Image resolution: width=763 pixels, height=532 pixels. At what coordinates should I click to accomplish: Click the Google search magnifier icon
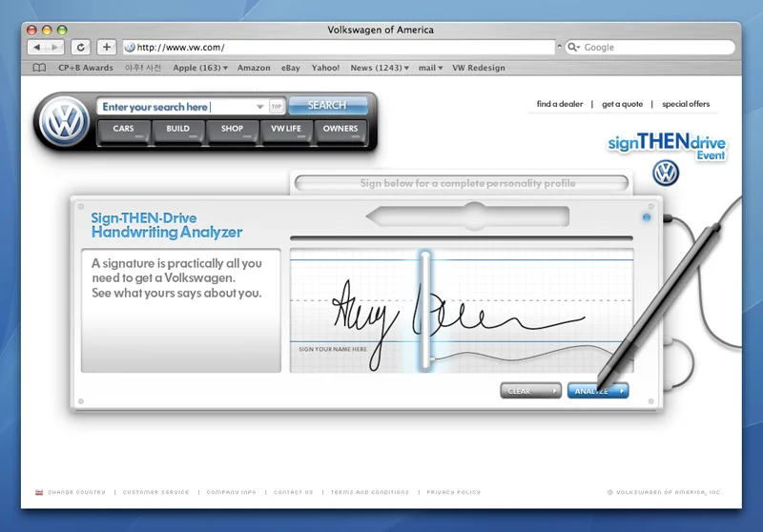click(x=572, y=47)
